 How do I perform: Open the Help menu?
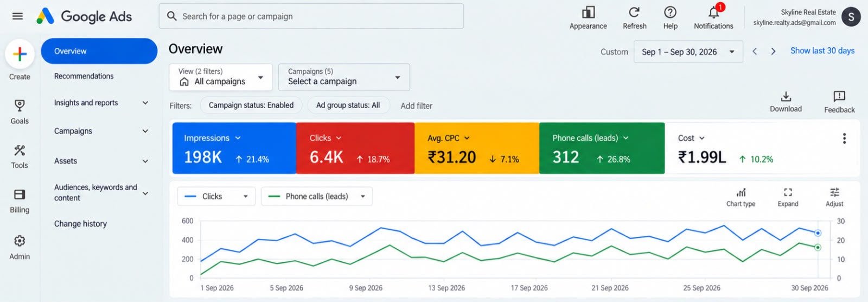670,18
